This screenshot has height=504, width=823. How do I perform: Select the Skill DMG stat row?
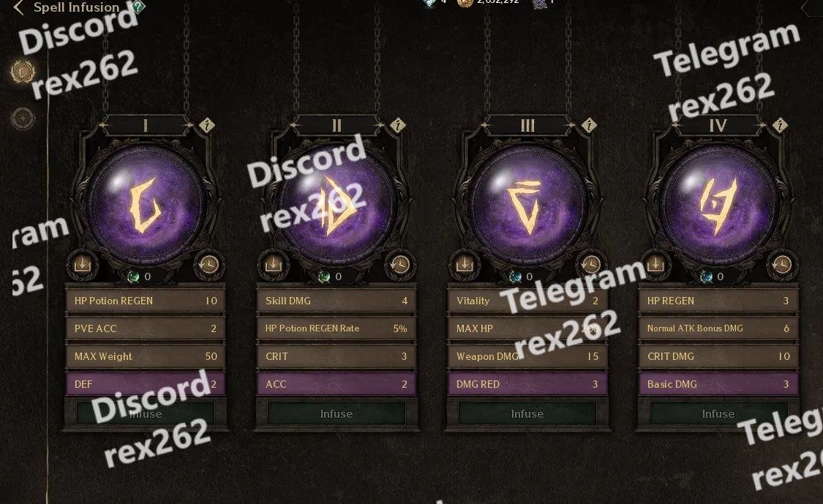tap(337, 301)
